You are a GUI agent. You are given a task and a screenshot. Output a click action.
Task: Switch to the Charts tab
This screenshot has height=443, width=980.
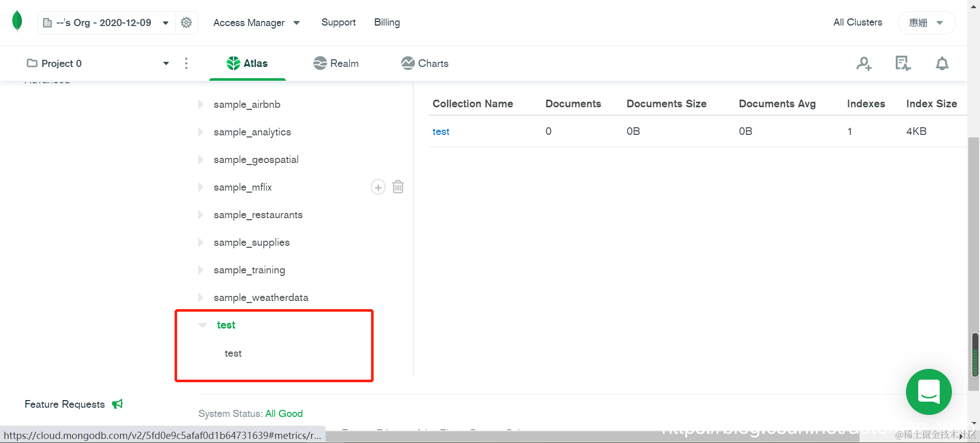pos(425,63)
